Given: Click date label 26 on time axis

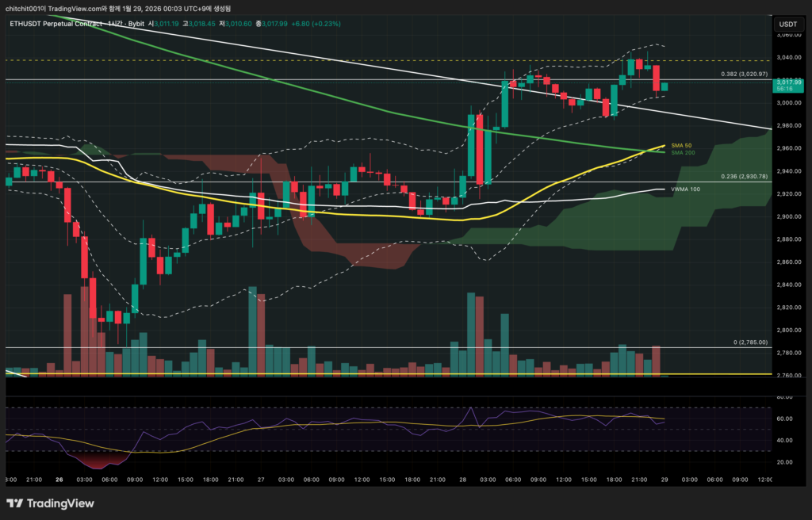Looking at the screenshot, I should click(59, 480).
